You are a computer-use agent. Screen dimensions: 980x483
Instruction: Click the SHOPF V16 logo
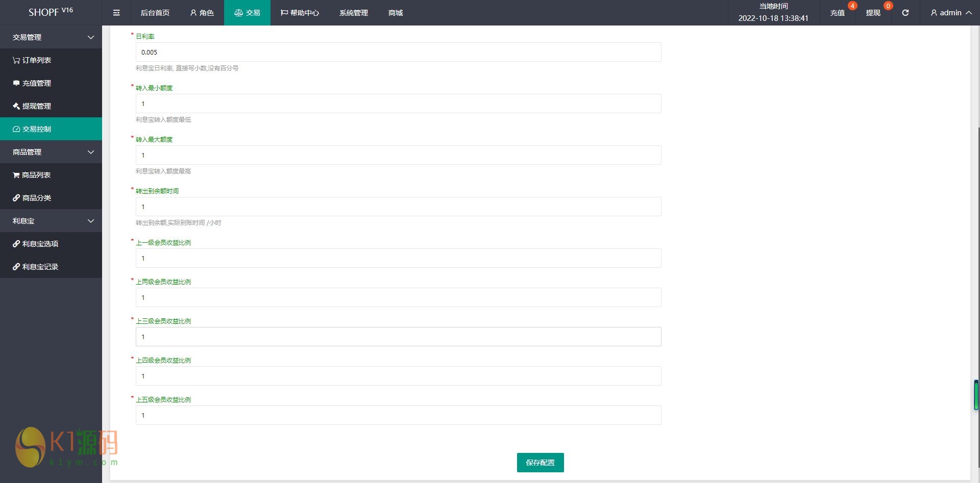point(51,12)
